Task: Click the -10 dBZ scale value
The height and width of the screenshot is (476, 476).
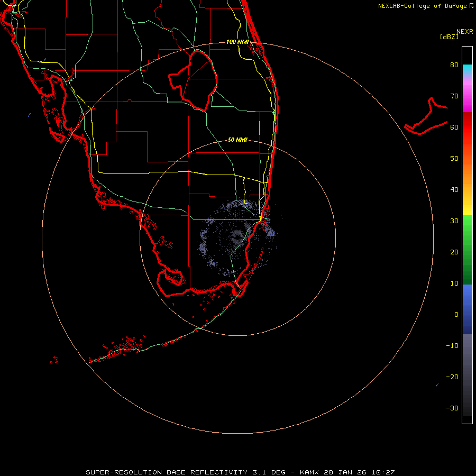Action: [x=452, y=346]
